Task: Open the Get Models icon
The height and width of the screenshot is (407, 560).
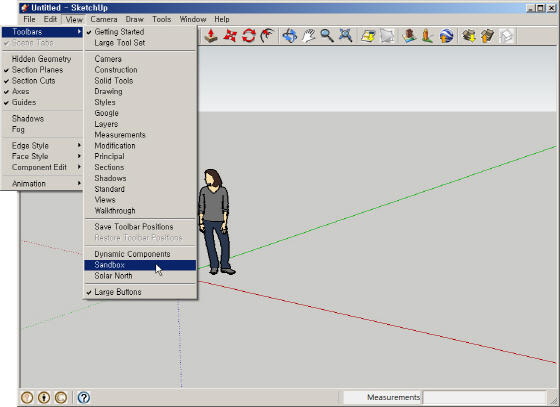Action: pos(469,36)
